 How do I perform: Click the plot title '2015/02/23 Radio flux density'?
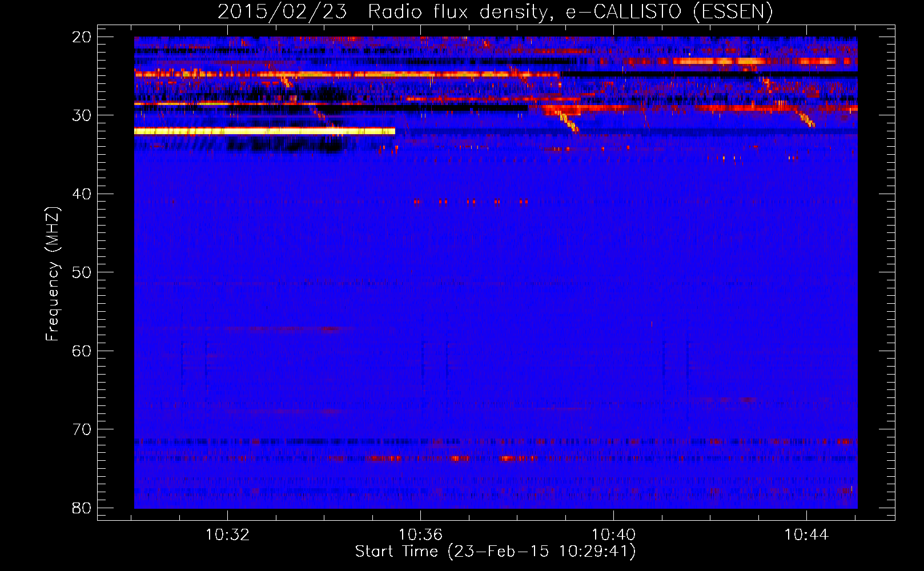[x=382, y=12]
